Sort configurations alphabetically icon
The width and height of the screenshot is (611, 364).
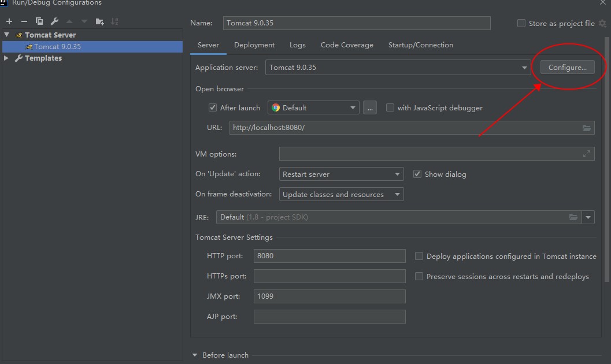tap(114, 21)
